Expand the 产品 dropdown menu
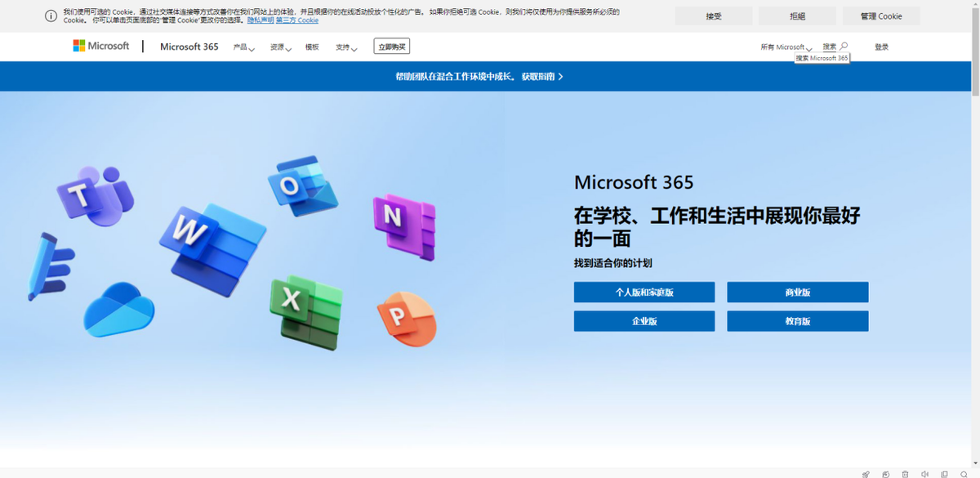The height and width of the screenshot is (478, 980). coord(243,47)
